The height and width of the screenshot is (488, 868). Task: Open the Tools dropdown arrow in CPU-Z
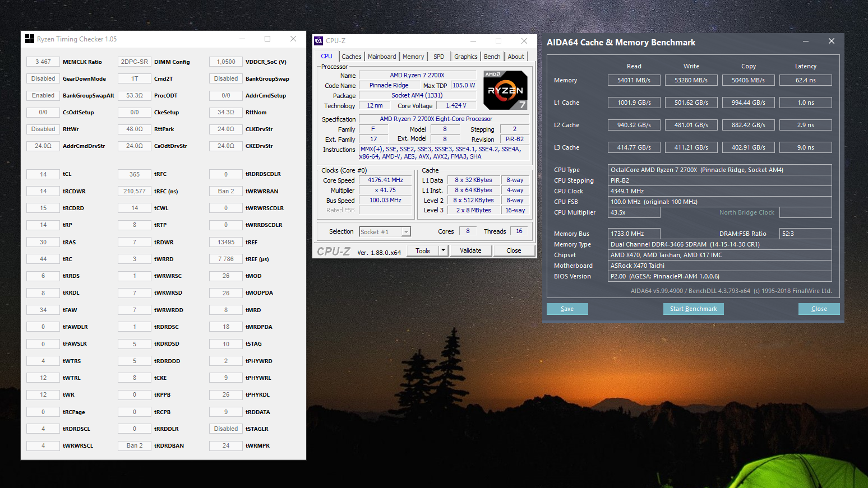(443, 250)
